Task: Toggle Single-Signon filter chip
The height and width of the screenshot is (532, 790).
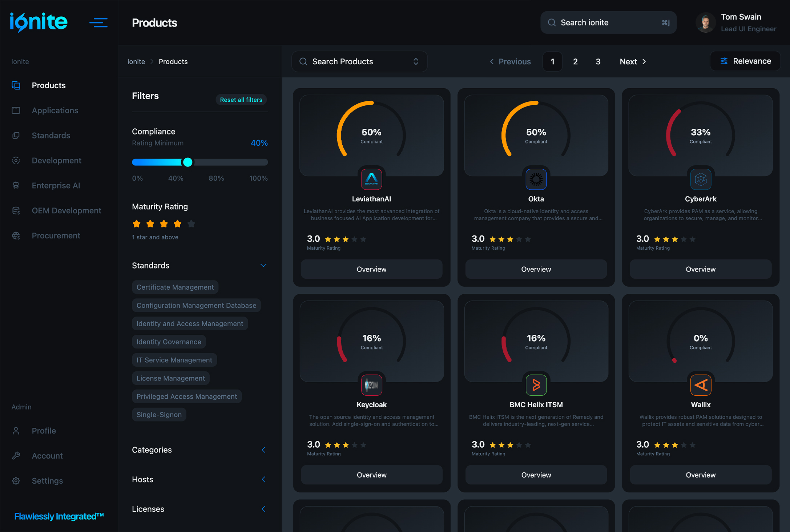Action: coord(159,415)
